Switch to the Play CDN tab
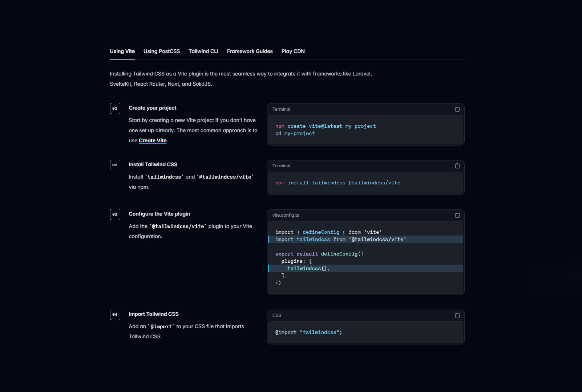The image size is (582, 392). 293,51
